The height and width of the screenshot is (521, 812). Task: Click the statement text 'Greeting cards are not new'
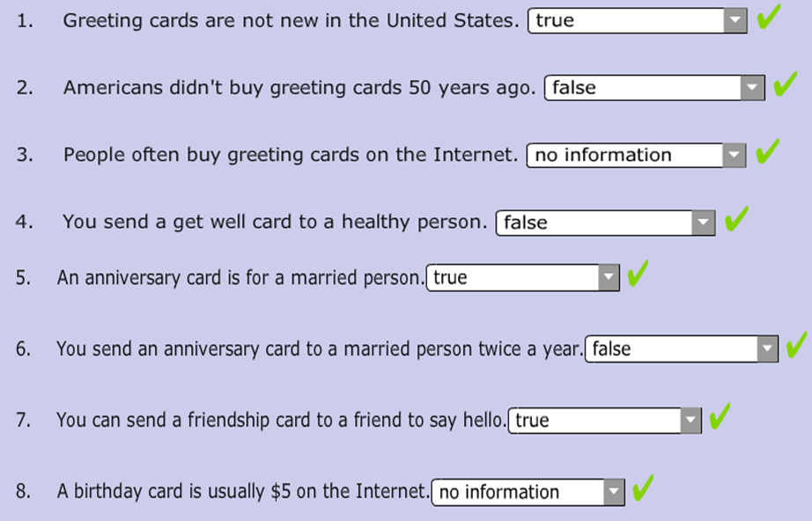291,20
